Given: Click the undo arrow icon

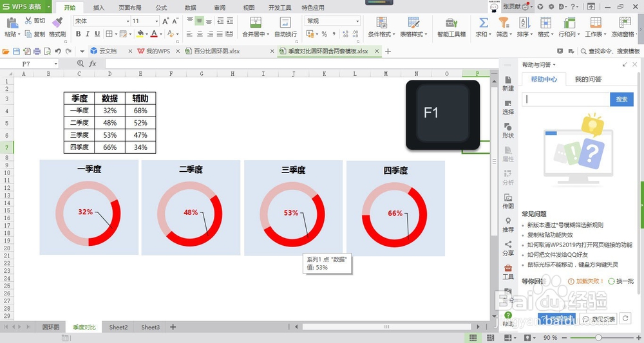Looking at the screenshot, I should [58, 51].
